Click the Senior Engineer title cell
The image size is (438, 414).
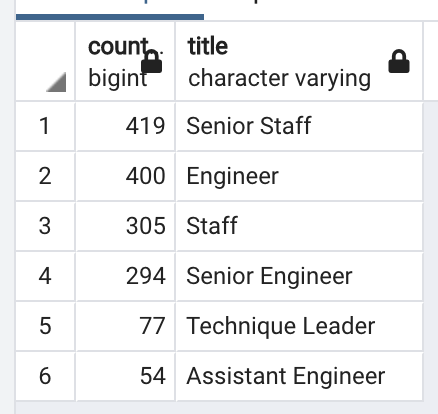tap(299, 276)
